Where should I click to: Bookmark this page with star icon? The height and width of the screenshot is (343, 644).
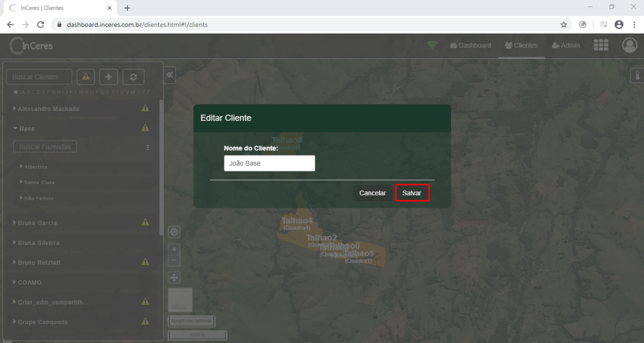[x=563, y=24]
